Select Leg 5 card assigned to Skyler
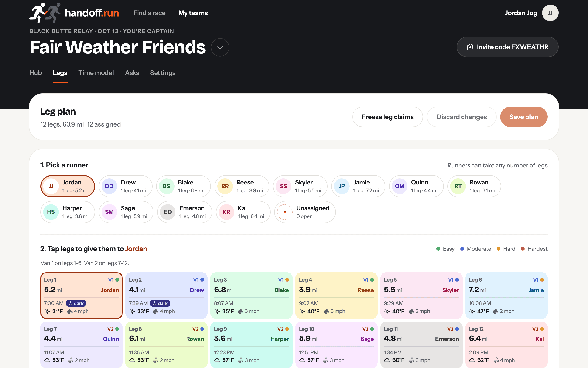 pos(421,296)
